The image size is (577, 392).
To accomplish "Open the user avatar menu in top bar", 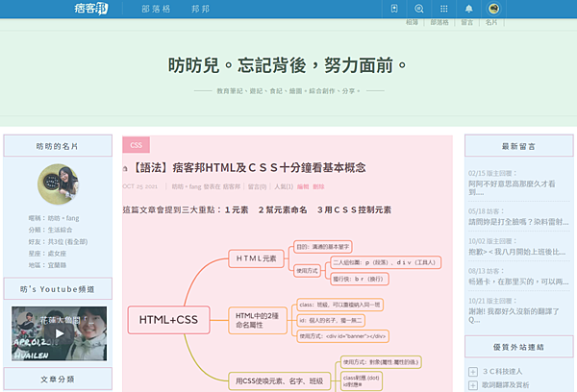I will pyautogui.click(x=493, y=9).
